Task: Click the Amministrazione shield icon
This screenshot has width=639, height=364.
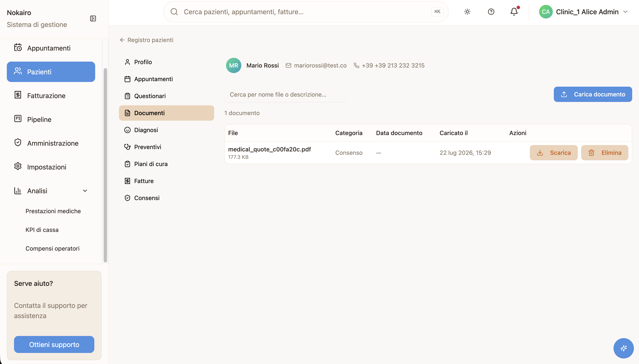Action: [18, 142]
